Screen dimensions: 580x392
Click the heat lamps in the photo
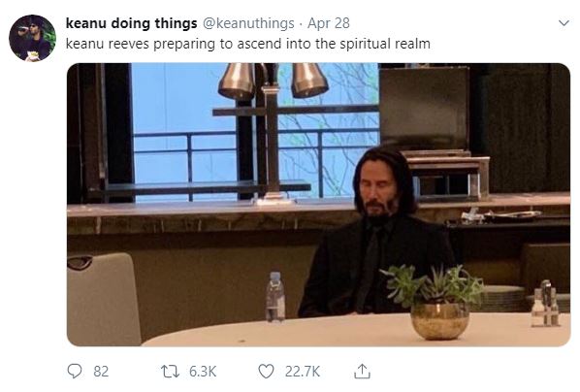tap(273, 82)
